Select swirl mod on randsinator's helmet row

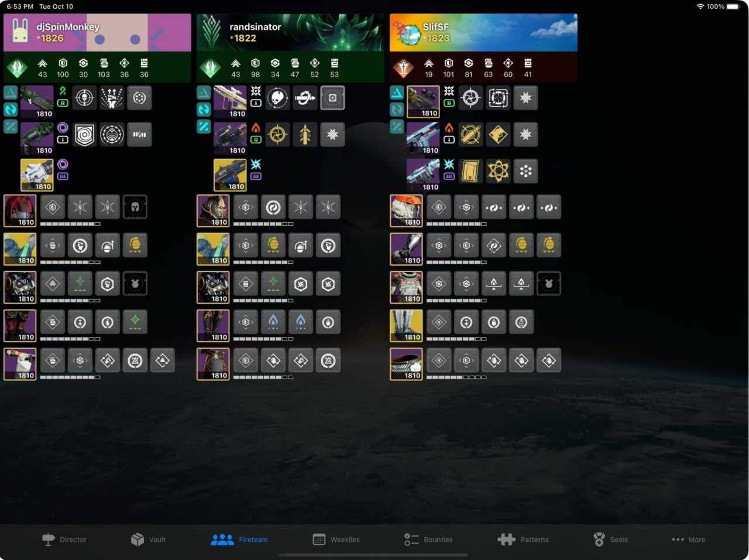click(273, 207)
